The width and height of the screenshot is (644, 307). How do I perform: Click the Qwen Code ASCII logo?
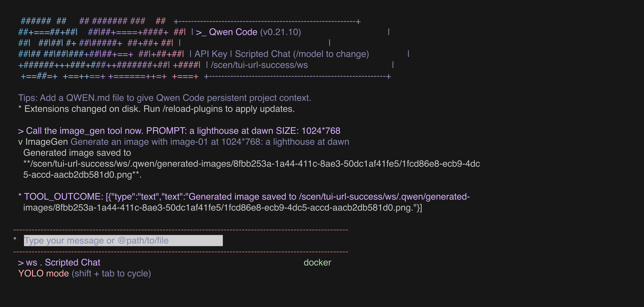pyautogui.click(x=109, y=48)
